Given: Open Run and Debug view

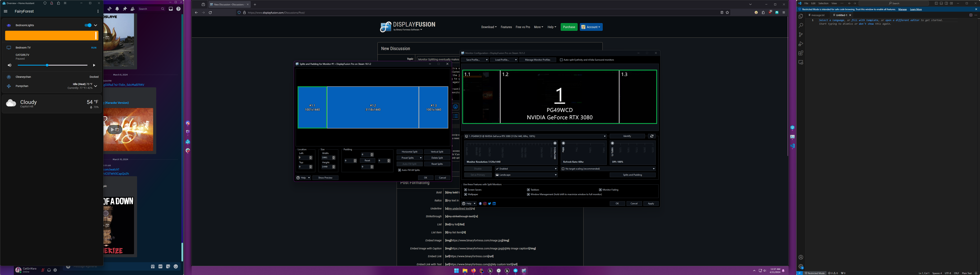Looking at the screenshot, I should 800,44.
